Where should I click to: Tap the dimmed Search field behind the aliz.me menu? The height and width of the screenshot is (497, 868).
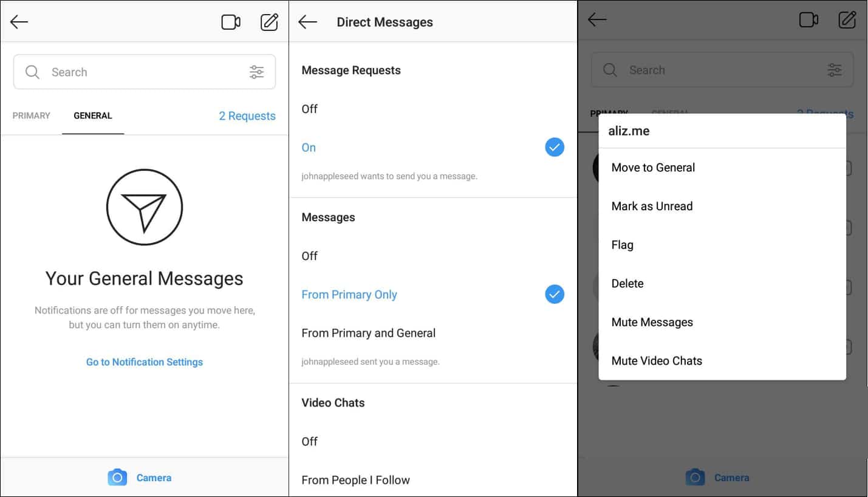coord(722,70)
